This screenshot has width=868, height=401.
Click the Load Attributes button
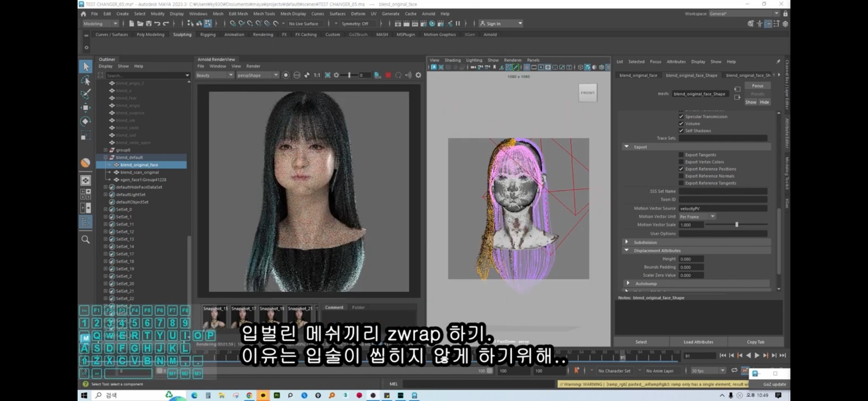(698, 342)
